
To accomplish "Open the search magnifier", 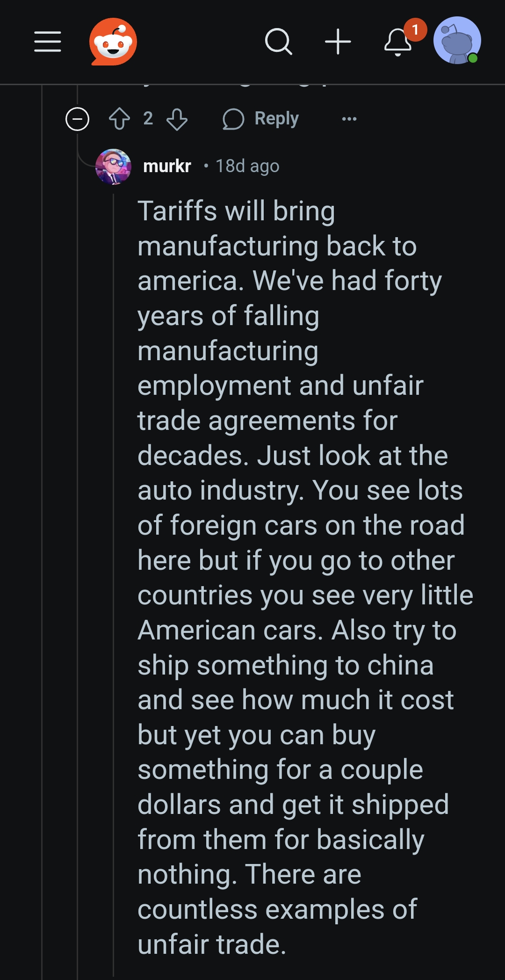I will point(278,42).
